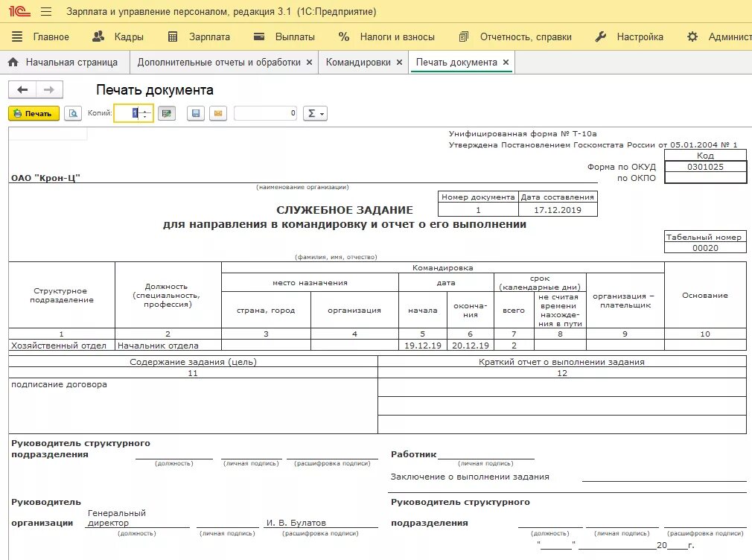Switch to the Командировки tab

coord(358,62)
